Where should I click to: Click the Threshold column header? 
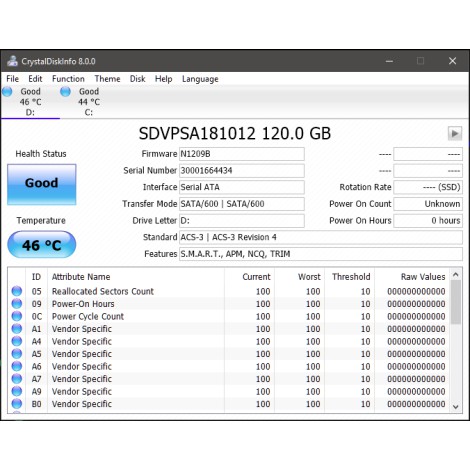tap(350, 277)
